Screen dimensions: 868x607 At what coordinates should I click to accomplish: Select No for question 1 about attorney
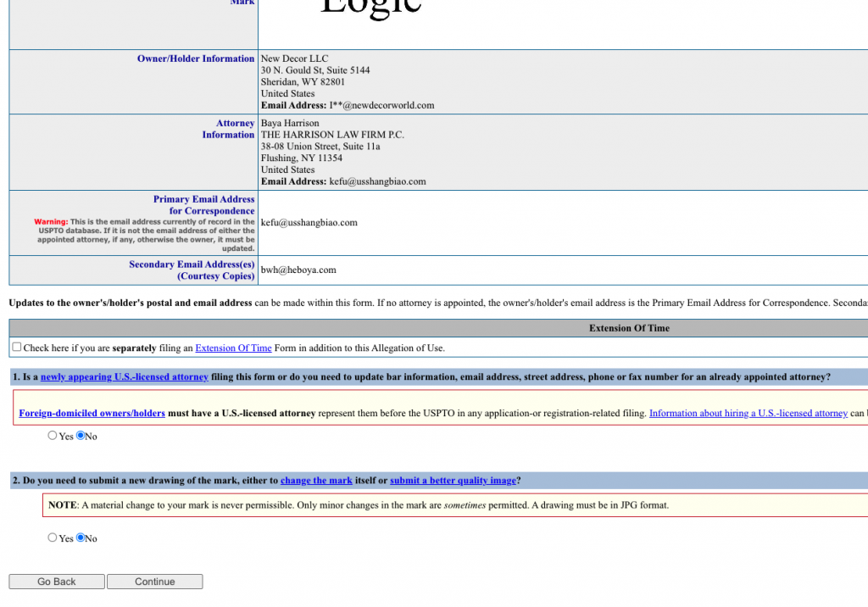point(81,435)
